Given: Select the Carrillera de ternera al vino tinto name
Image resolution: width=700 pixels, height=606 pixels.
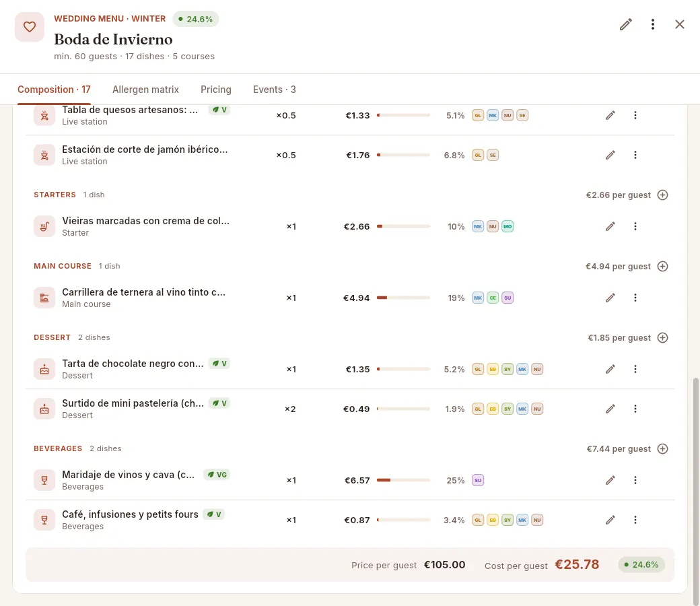Looking at the screenshot, I should click(144, 292).
